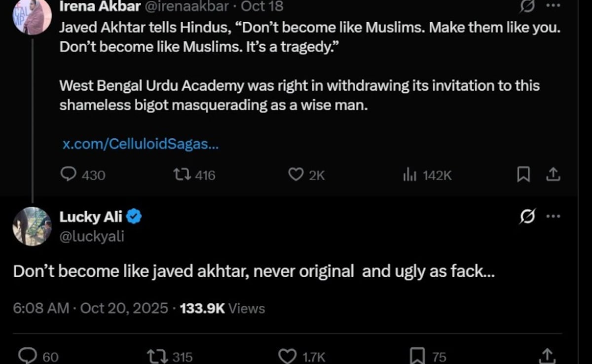The height and width of the screenshot is (364, 592).
Task: Open Grok icon on Irena Akbar's tweet
Action: click(x=527, y=6)
